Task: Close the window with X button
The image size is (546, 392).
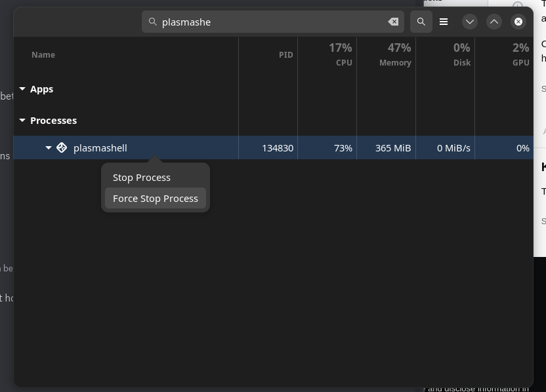Action: (518, 22)
